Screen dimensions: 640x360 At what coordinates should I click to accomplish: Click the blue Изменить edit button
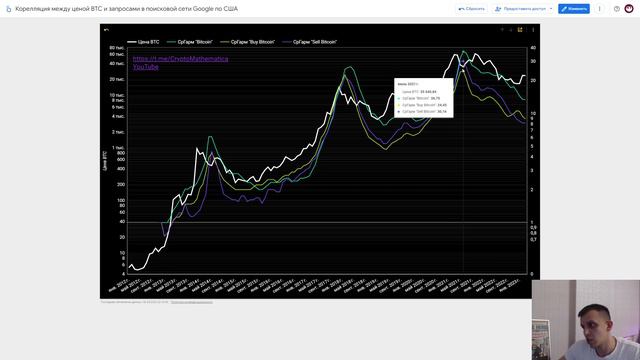(574, 9)
